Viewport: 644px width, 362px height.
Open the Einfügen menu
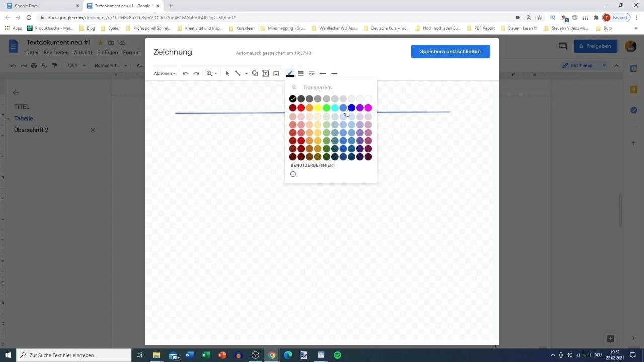click(107, 52)
